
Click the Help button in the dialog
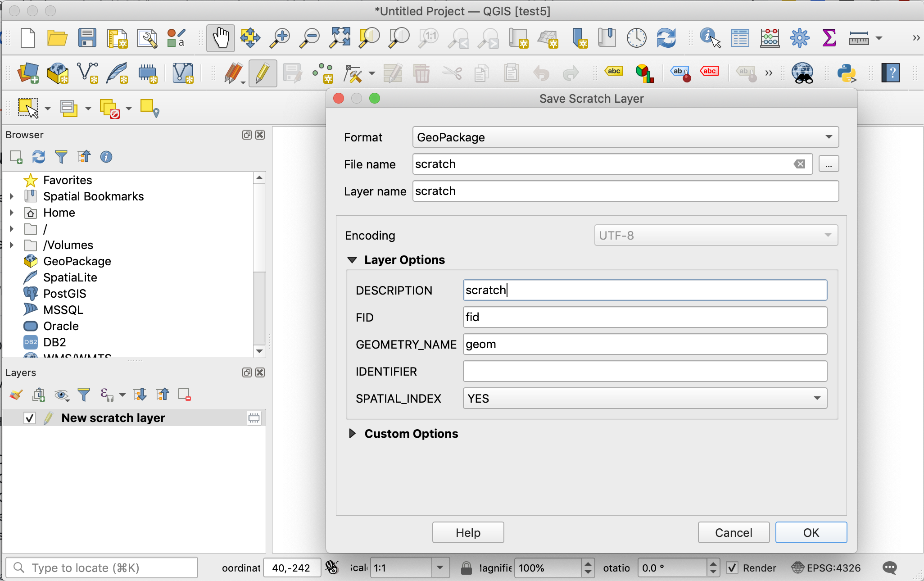point(467,532)
